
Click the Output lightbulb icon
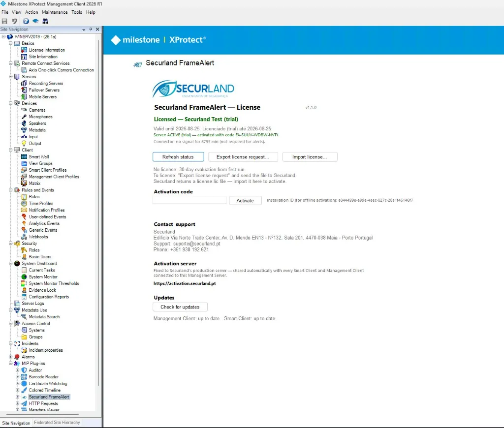[24, 143]
